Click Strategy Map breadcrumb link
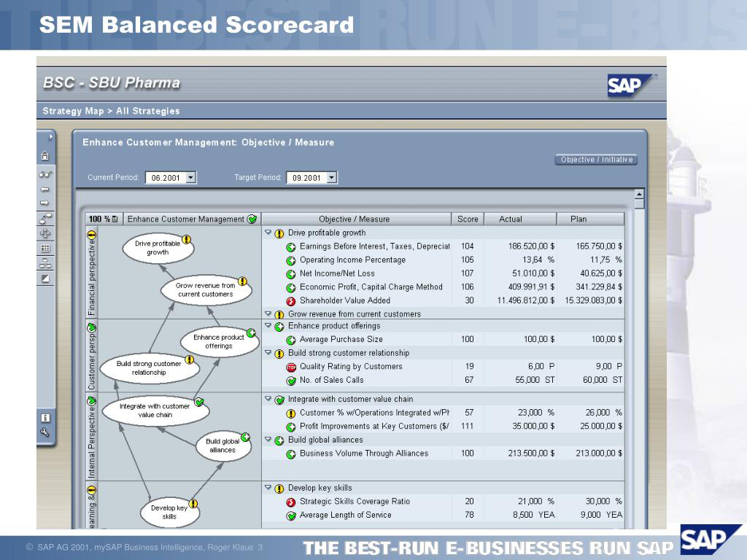747x560 pixels. (x=73, y=111)
